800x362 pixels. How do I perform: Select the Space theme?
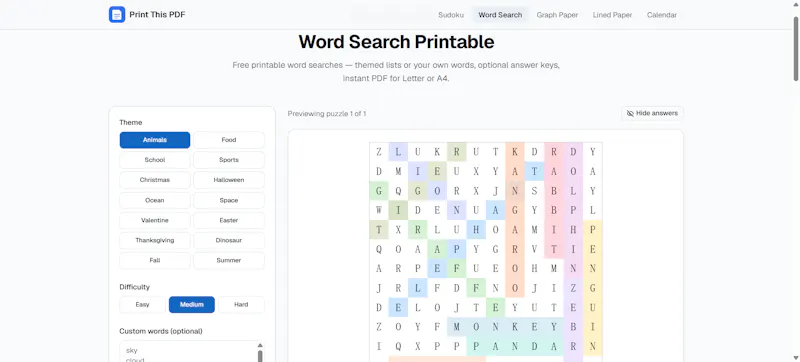[229, 200]
